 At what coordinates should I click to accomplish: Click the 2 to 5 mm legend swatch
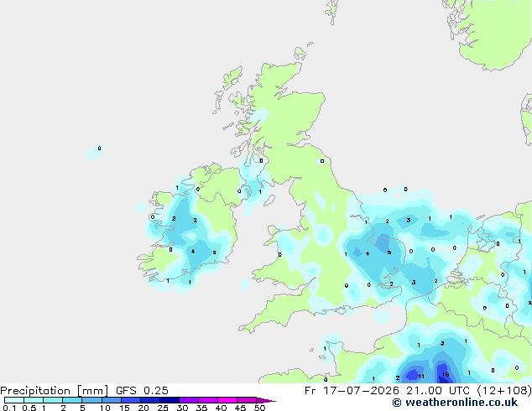point(72,400)
